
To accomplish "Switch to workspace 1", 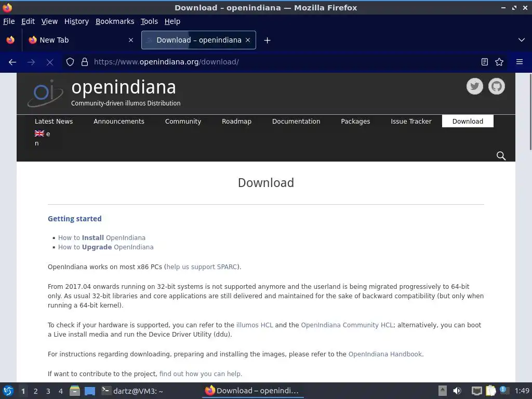I will 23,391.
